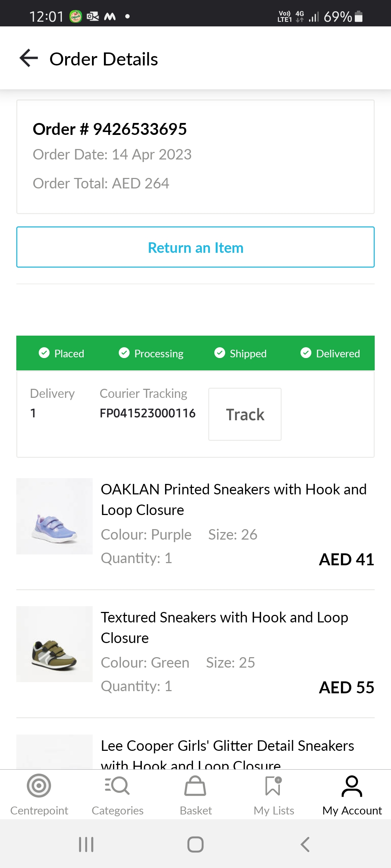Select the Shipped status step
Image resolution: width=391 pixels, height=868 pixels.
coord(240,353)
